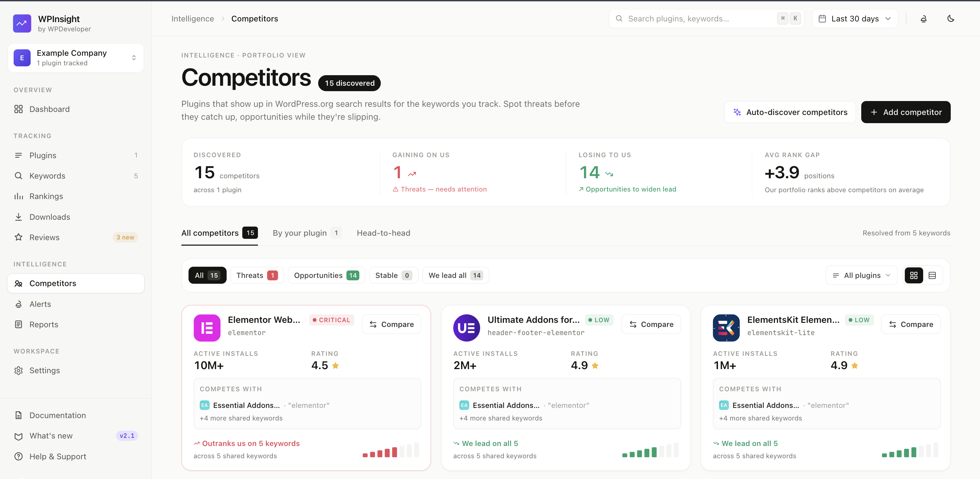Click the Ultimate Addons trend bar chart
Screen dimensions: 980x479
pos(650,450)
